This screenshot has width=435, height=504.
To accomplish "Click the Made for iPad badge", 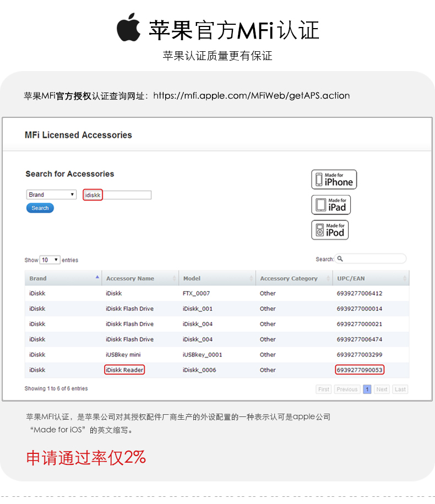I will [331, 205].
